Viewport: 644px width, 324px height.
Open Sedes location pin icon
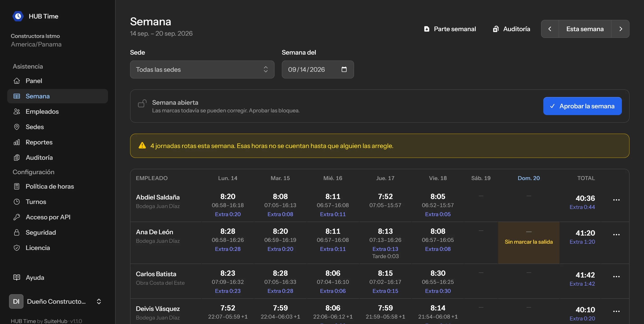tap(17, 127)
